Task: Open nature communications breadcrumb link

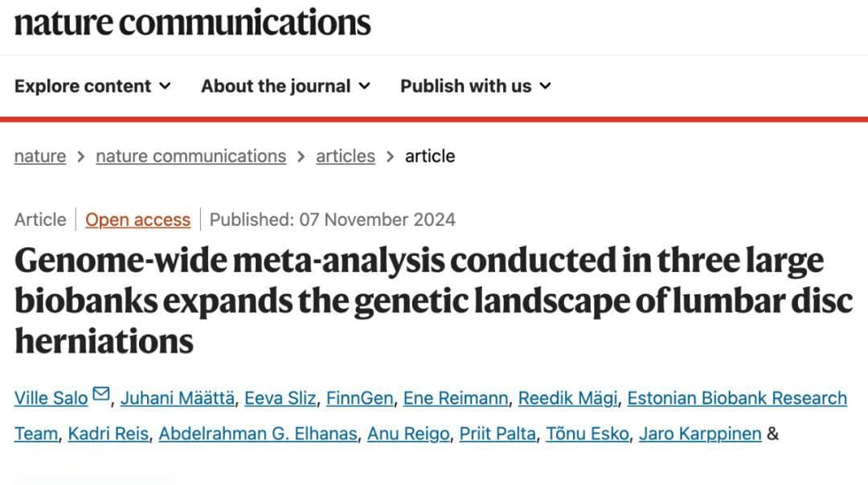Action: pyautogui.click(x=191, y=156)
